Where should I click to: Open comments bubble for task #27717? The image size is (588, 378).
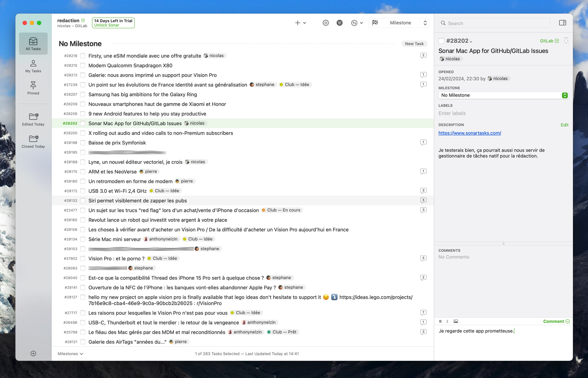[x=423, y=312]
